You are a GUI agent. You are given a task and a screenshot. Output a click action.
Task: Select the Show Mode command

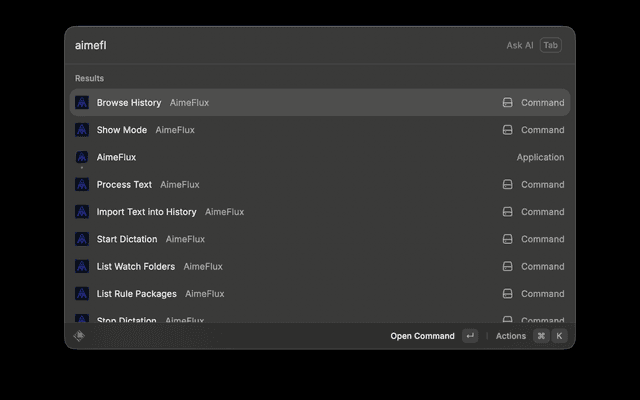tap(320, 130)
